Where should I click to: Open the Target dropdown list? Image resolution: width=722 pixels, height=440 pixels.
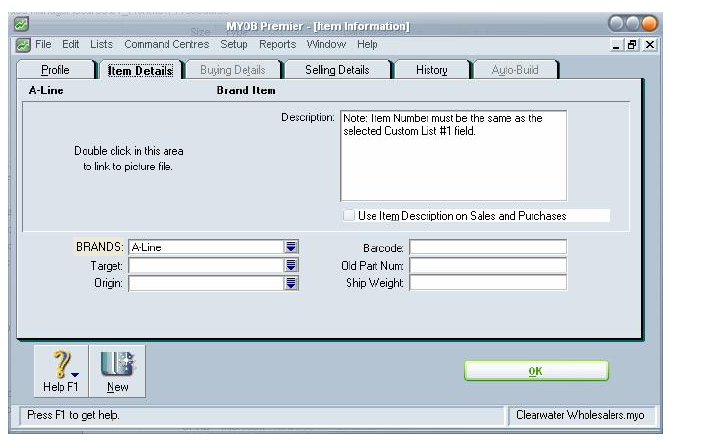tap(291, 265)
